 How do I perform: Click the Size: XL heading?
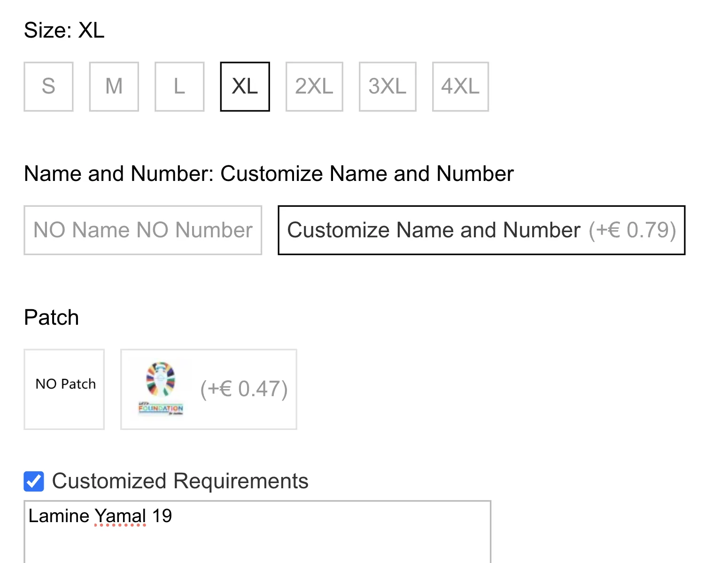(x=64, y=30)
